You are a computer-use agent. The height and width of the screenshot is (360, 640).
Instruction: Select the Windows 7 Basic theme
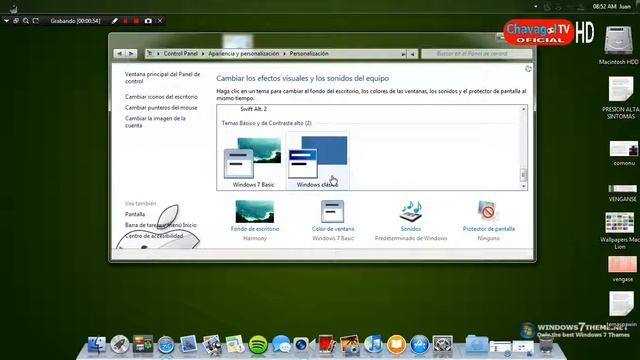click(253, 162)
